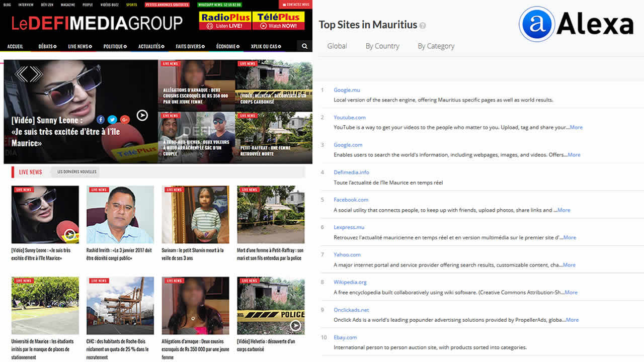Click the search magnifier icon in navbar

point(304,46)
